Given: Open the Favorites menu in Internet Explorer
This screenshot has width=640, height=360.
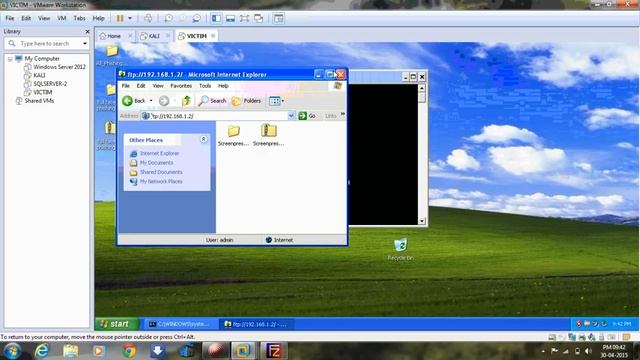Looking at the screenshot, I should point(181,86).
